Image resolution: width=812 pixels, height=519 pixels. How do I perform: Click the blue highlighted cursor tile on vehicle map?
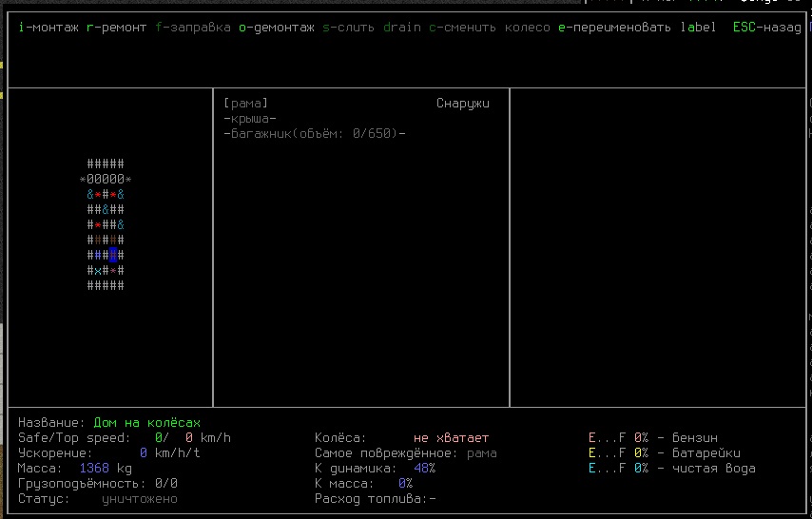(113, 255)
